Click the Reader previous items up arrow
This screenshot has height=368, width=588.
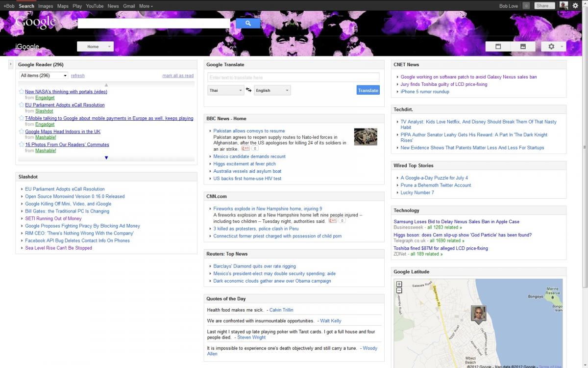pos(106,84)
